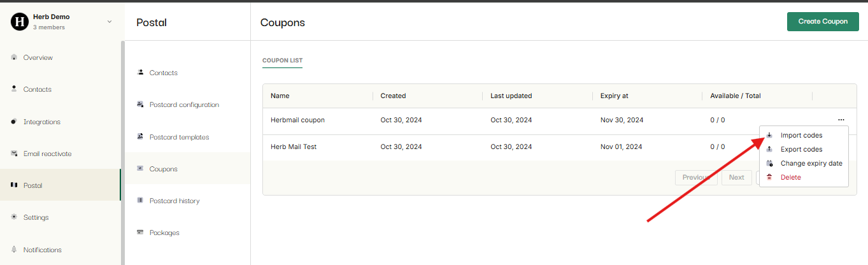The image size is (868, 265).
Task: Choose Export codes in the menu
Action: tap(800, 149)
